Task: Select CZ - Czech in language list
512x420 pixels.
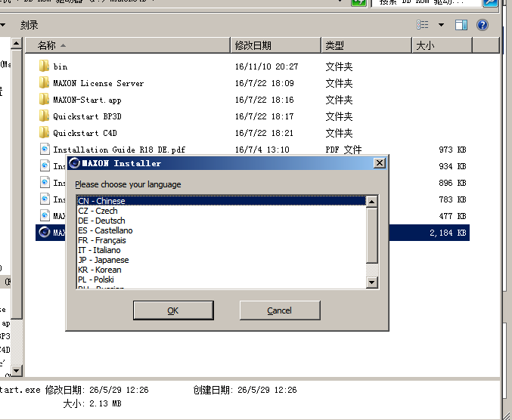Action: pyautogui.click(x=222, y=211)
